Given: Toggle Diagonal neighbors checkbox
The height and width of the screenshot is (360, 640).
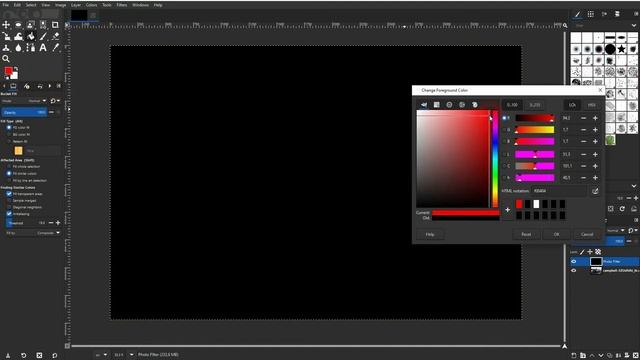Looking at the screenshot, I should [x=9, y=207].
